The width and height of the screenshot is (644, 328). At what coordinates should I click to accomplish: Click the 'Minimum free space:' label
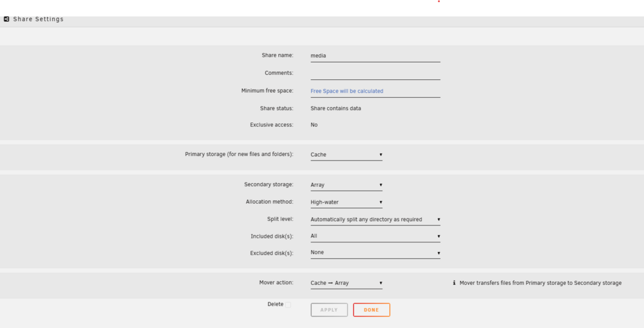point(267,91)
